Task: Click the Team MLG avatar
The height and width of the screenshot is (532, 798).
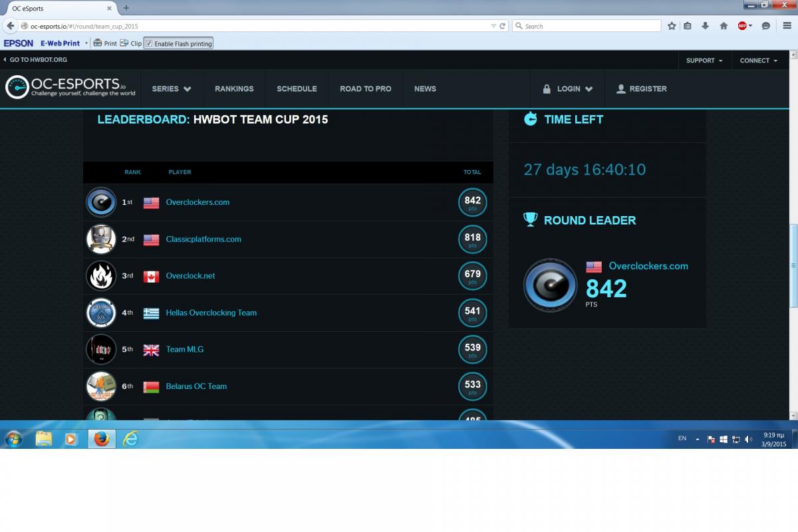Action: 101,349
